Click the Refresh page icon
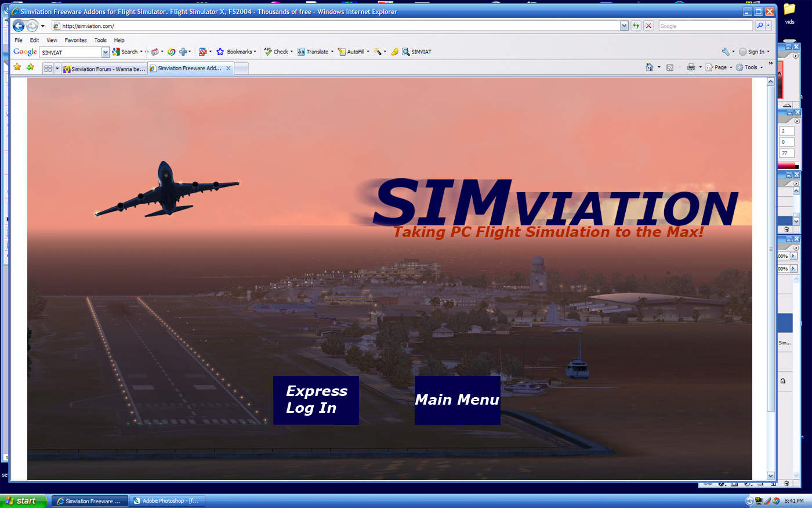This screenshot has width=812, height=508. [636, 26]
